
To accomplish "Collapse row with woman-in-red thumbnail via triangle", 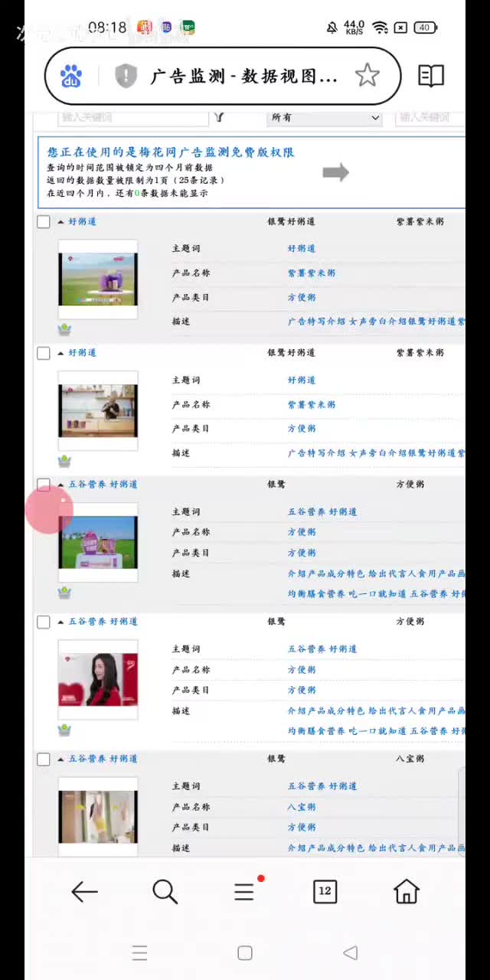I will [x=60, y=622].
